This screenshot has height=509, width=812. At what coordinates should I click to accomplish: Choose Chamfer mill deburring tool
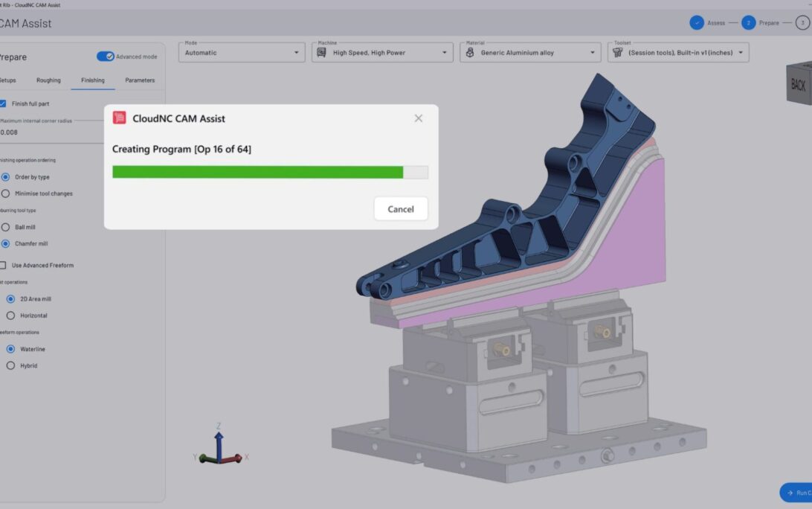(x=5, y=243)
